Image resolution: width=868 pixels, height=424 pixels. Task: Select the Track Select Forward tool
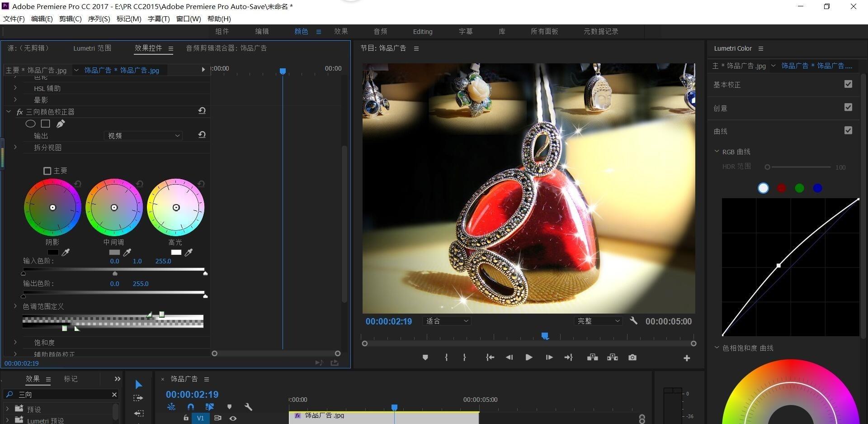[138, 398]
